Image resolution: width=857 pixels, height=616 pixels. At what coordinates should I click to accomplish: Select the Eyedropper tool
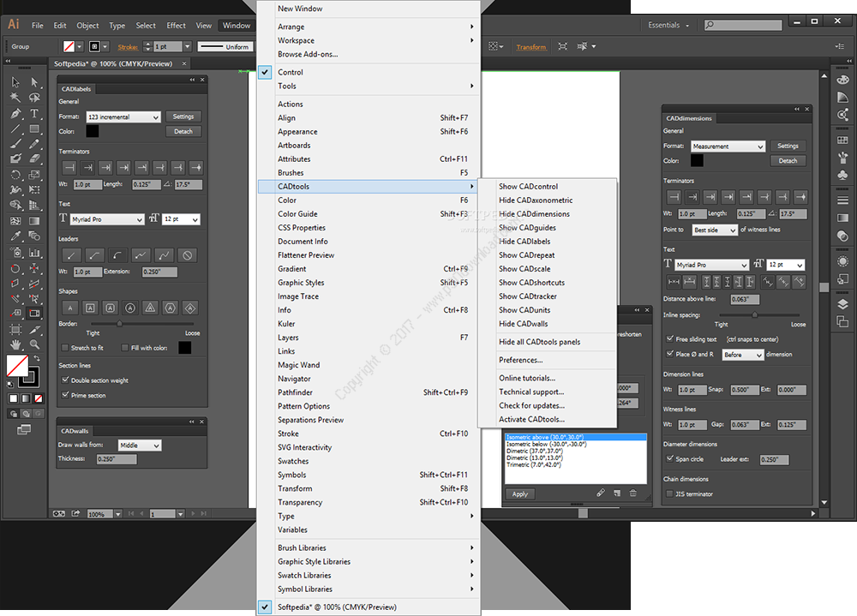[x=15, y=236]
